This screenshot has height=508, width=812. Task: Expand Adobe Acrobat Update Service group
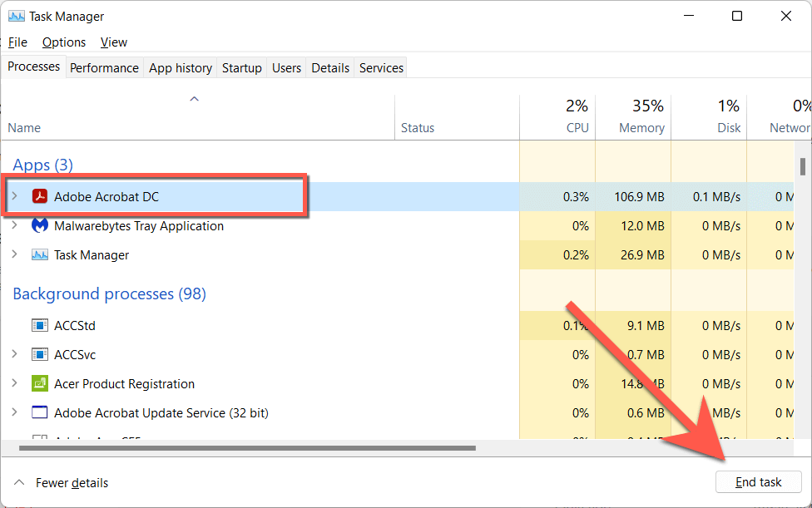pyautogui.click(x=14, y=412)
